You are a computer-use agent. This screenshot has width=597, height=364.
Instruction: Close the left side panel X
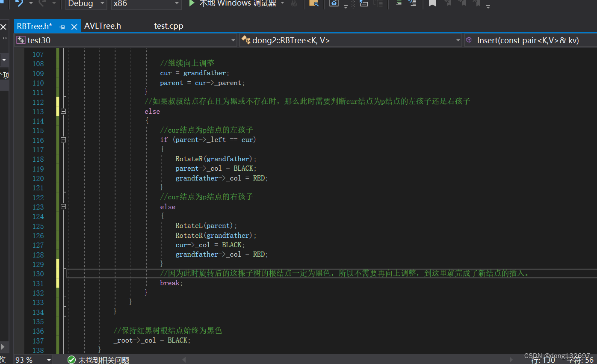[3, 27]
